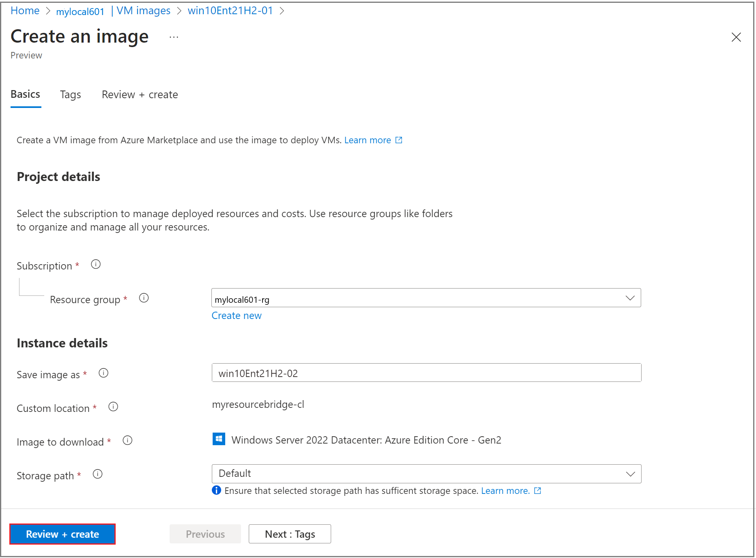Switch to the Review + create tab

pos(140,95)
